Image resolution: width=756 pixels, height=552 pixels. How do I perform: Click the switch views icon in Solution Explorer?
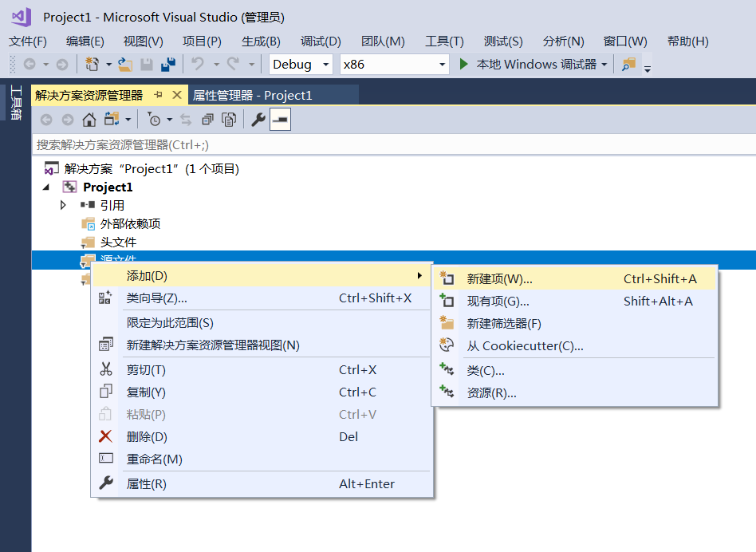[112, 119]
